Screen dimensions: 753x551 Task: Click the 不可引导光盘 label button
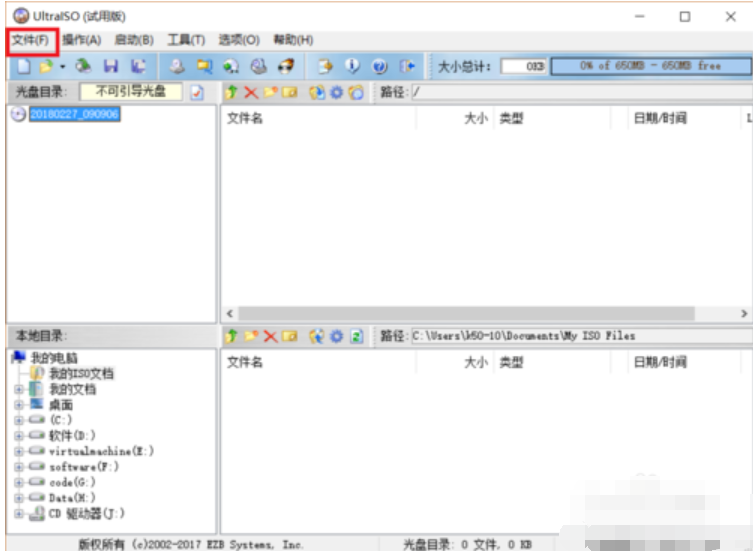[130, 92]
